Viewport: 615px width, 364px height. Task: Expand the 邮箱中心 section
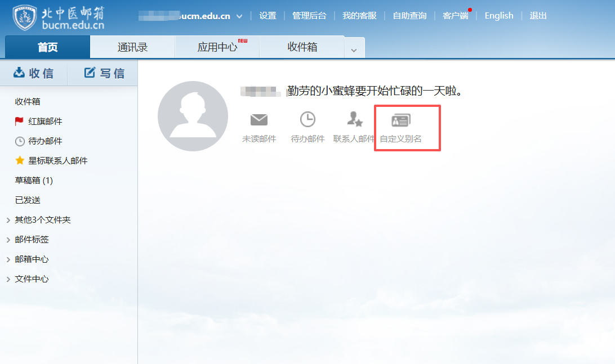(8, 259)
